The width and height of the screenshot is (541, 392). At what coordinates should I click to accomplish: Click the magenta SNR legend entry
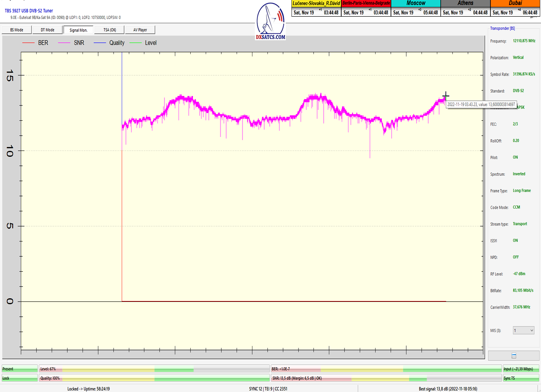pos(73,43)
